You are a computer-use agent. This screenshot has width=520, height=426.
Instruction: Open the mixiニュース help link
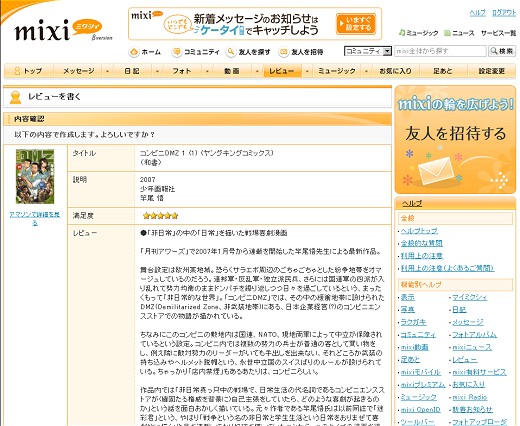click(472, 347)
